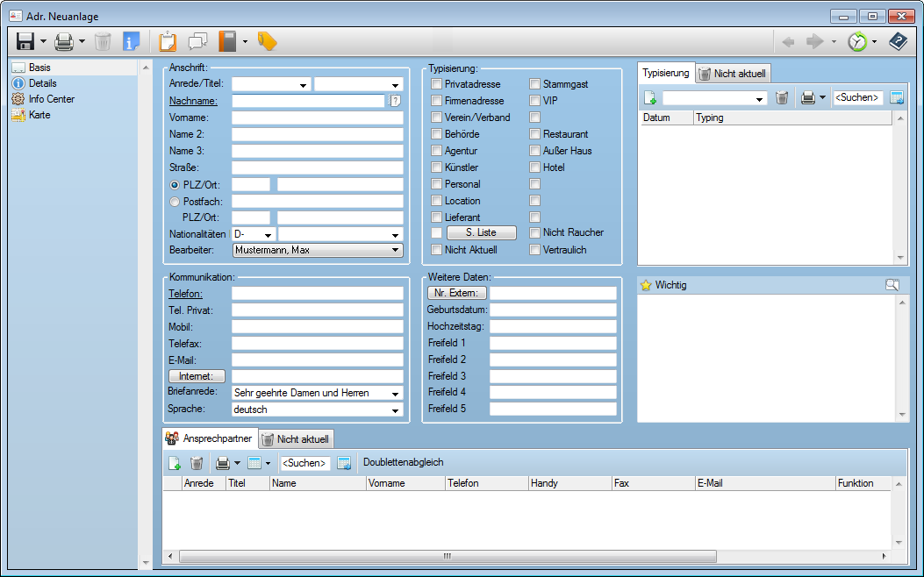Viewport: 924px width, 577px height.
Task: Check the VIP checkbox
Action: [x=534, y=101]
